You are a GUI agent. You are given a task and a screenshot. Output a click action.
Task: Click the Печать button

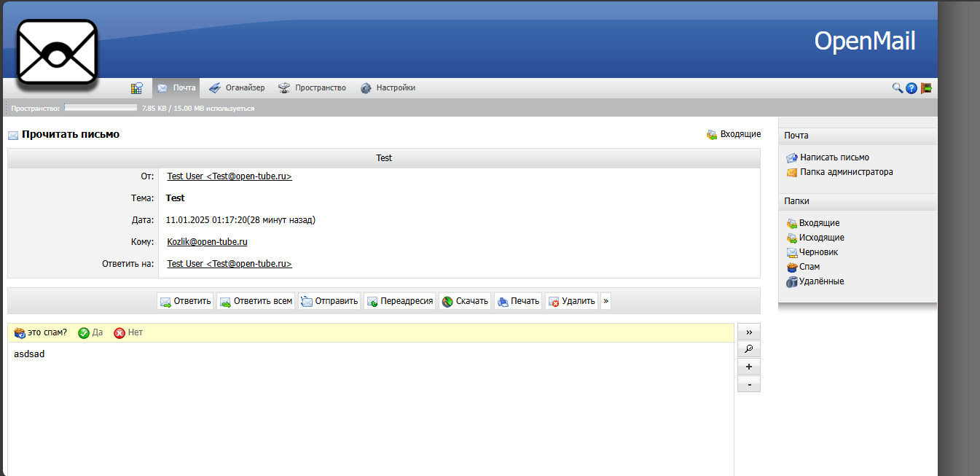pos(518,301)
